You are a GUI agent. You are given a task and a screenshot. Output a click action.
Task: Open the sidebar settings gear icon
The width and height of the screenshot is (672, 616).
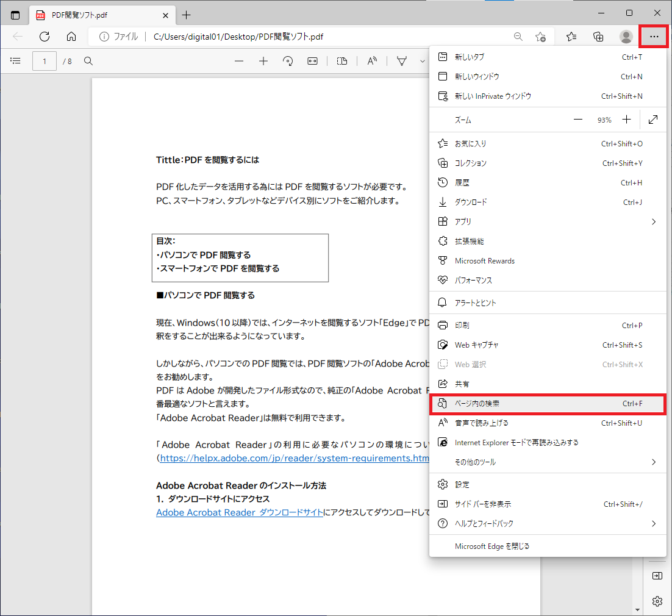click(657, 601)
